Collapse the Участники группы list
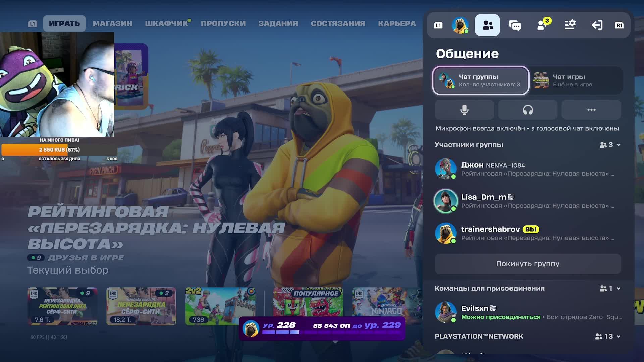 (x=618, y=145)
